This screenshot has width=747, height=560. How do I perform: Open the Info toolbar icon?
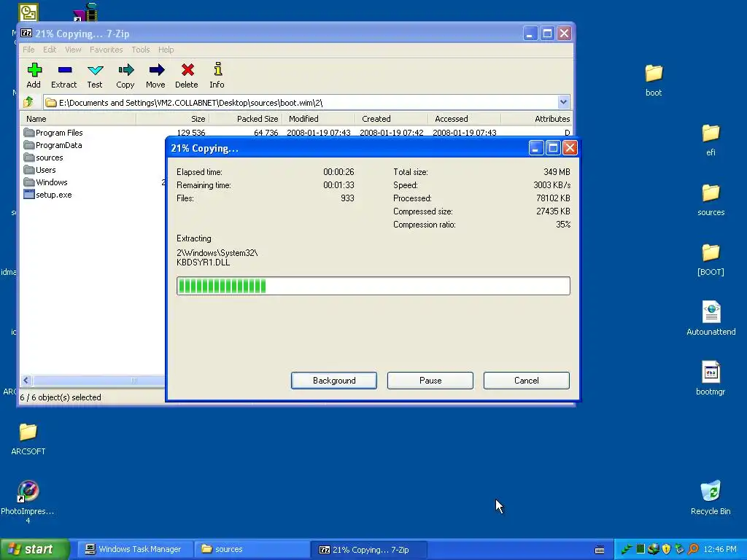pyautogui.click(x=217, y=75)
